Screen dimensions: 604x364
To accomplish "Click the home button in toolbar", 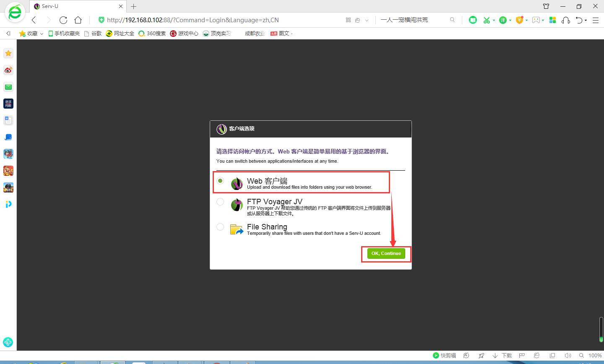I will click(x=78, y=20).
